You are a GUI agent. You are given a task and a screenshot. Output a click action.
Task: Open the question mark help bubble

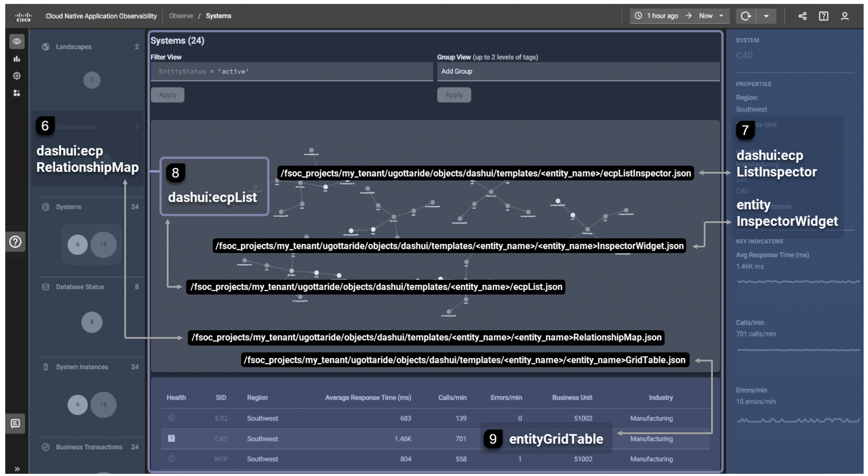click(15, 242)
